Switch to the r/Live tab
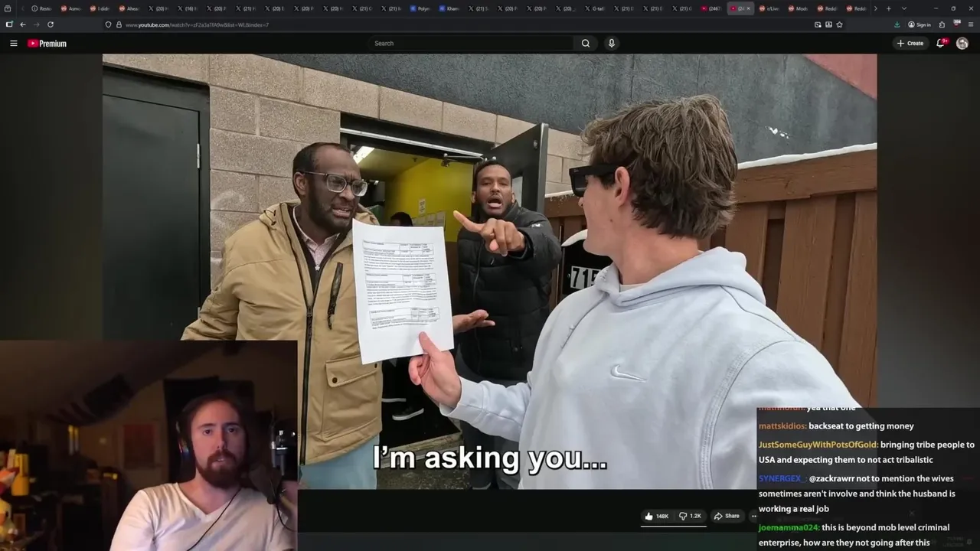This screenshot has width=980, height=551. point(769,8)
